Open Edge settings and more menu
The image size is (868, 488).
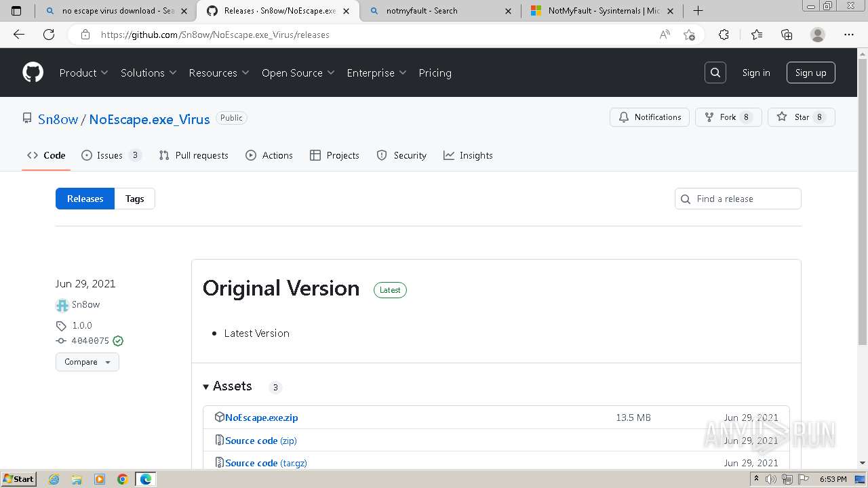pos(849,35)
